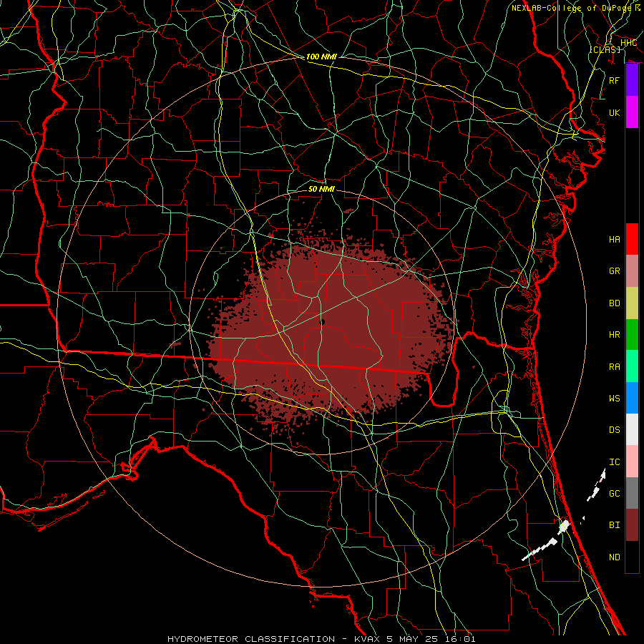Image resolution: width=644 pixels, height=644 pixels.
Task: Click the RF legend label
Action: 615,80
